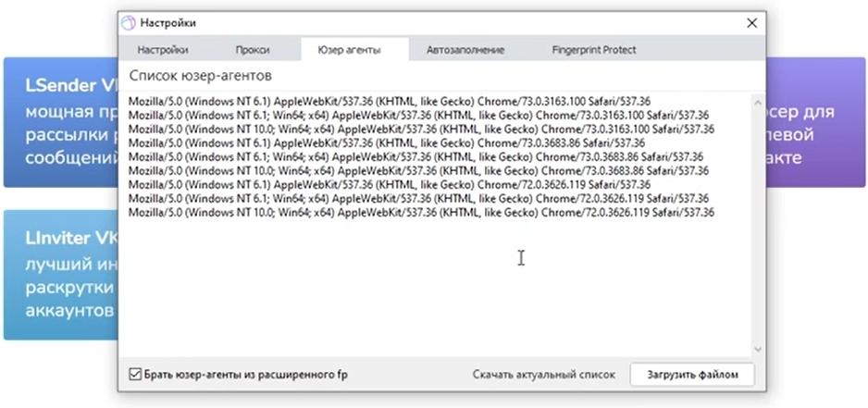Open the Автозаполнение tab
Image resolution: width=868 pixels, height=408 pixels.
[465, 50]
